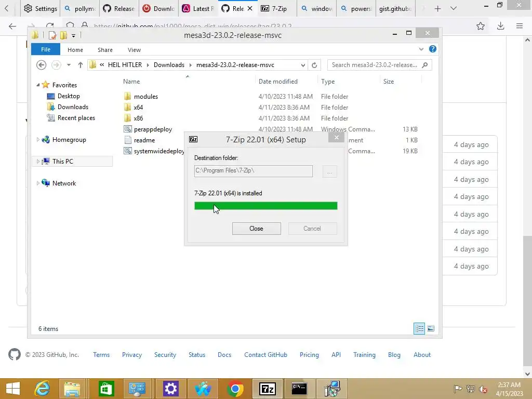The image size is (532, 399).
Task: Click Explorer's forward navigation arrow
Action: (56, 65)
